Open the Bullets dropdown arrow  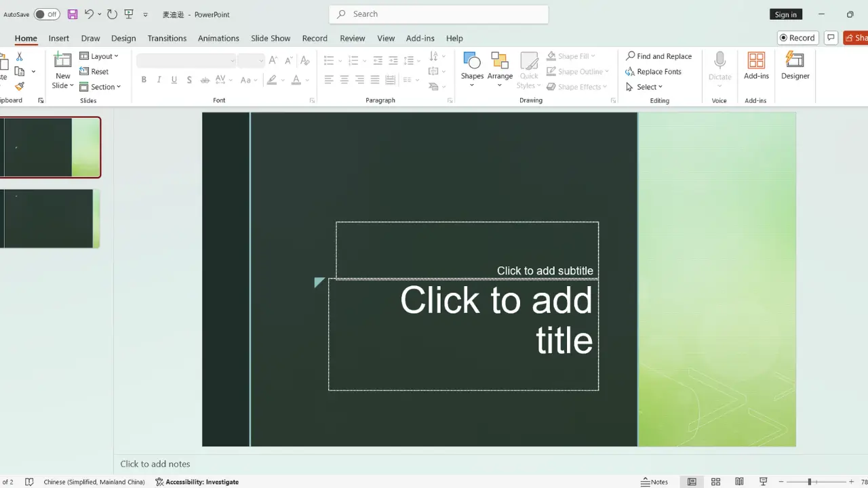pyautogui.click(x=340, y=60)
